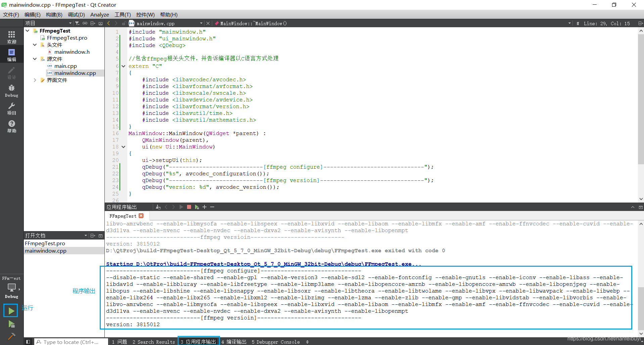Minimize the output pane with up arrow

click(x=633, y=207)
